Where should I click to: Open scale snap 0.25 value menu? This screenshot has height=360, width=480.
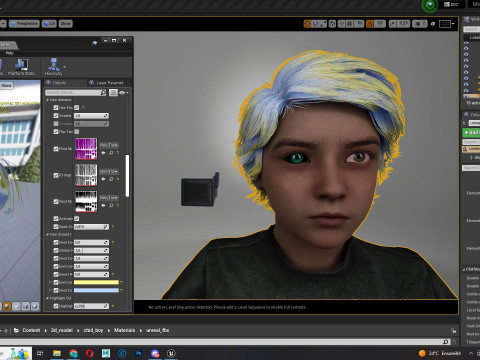click(x=403, y=24)
